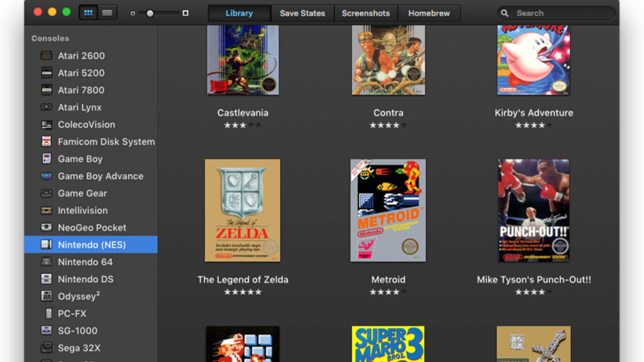Select the Kirby's Adventure cover art
The height and width of the screenshot is (362, 644).
(x=533, y=60)
